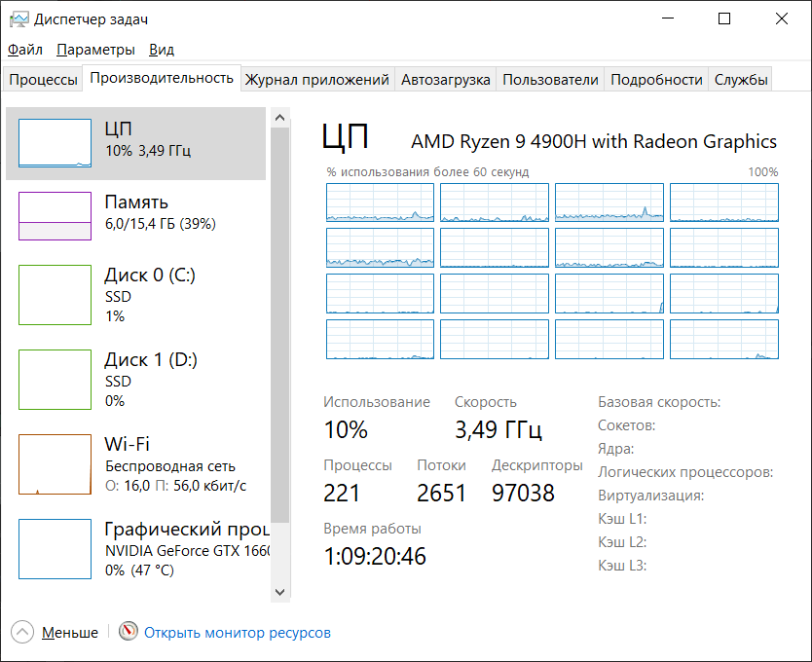
Task: Open the Файл menu
Action: [25, 50]
